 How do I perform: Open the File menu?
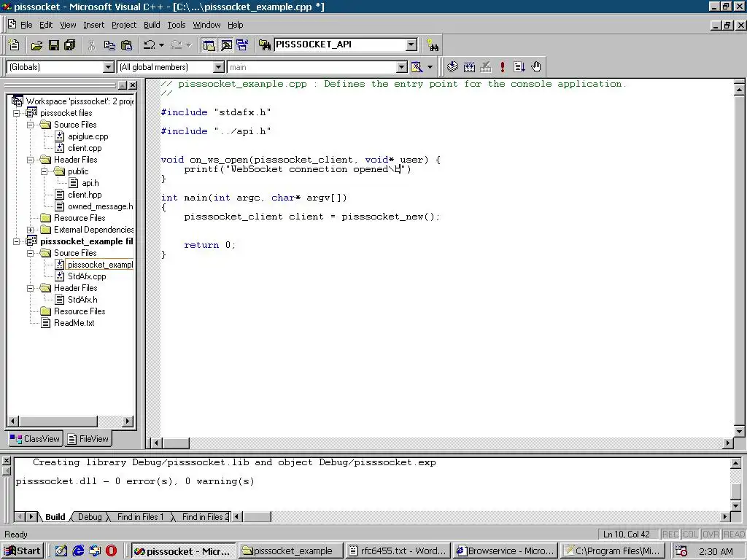click(x=26, y=25)
